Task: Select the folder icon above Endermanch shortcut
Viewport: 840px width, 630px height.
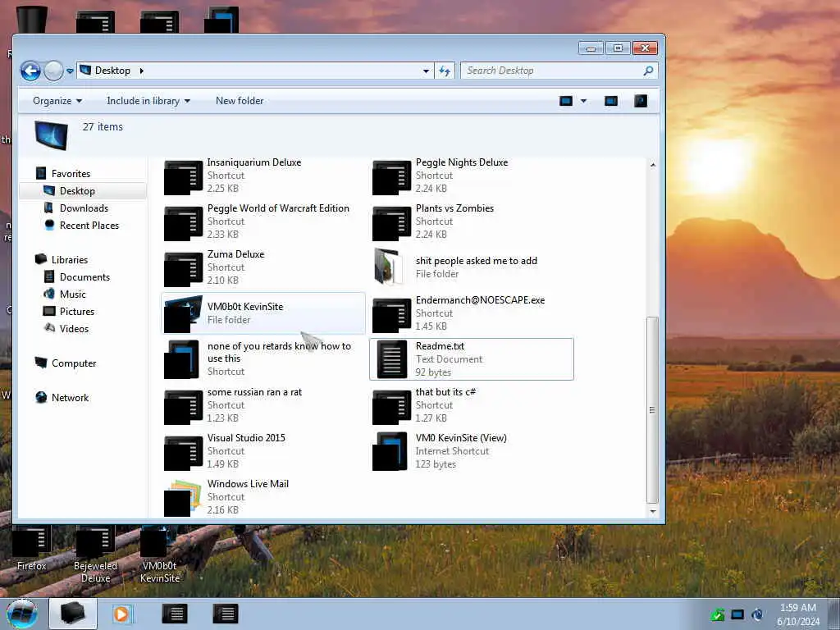Action: [390, 267]
